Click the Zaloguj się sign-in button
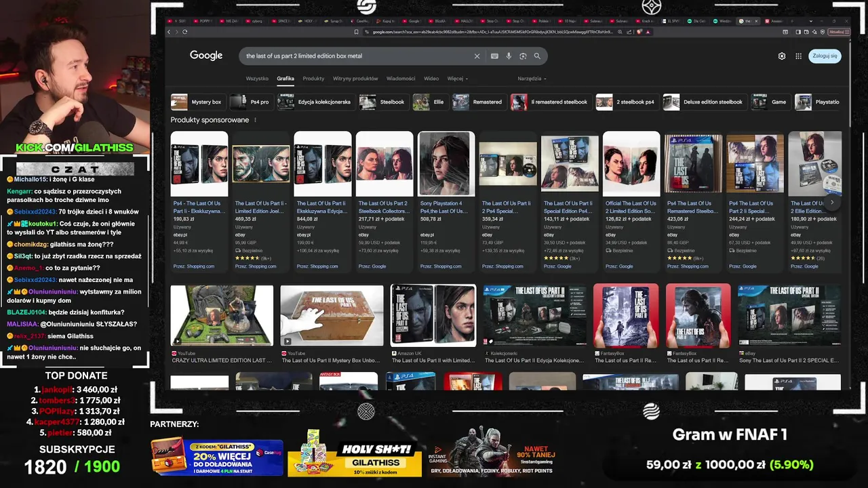Viewport: 868px width, 488px height. click(825, 56)
